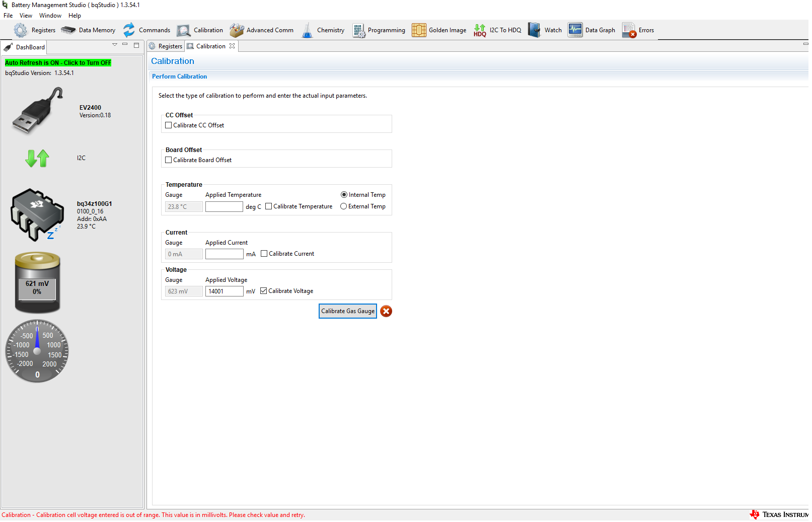Click the Applied Current input field
Image resolution: width=812 pixels, height=522 pixels.
225,254
